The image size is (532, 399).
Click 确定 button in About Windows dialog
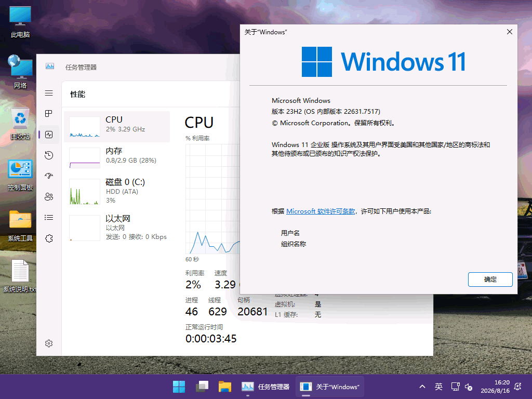click(490, 279)
